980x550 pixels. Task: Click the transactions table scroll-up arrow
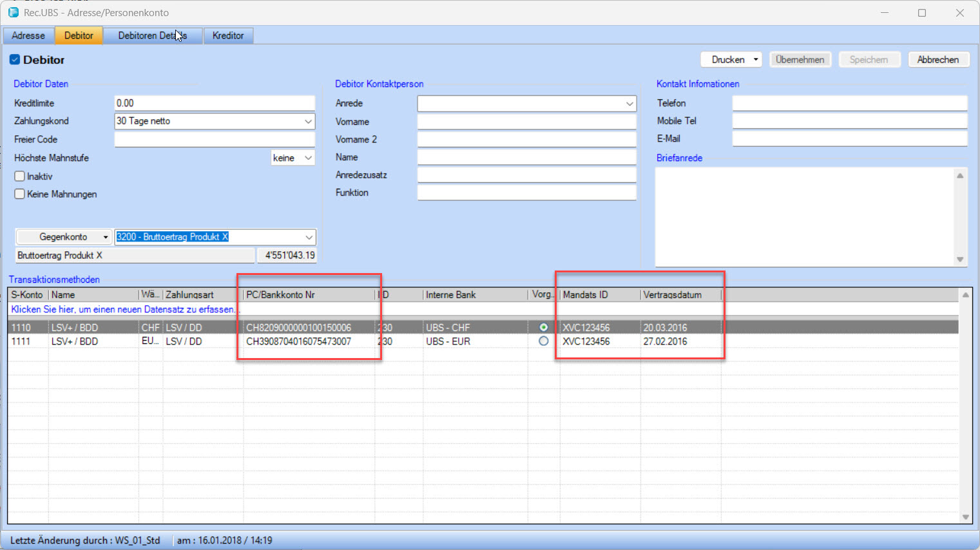pos(965,295)
